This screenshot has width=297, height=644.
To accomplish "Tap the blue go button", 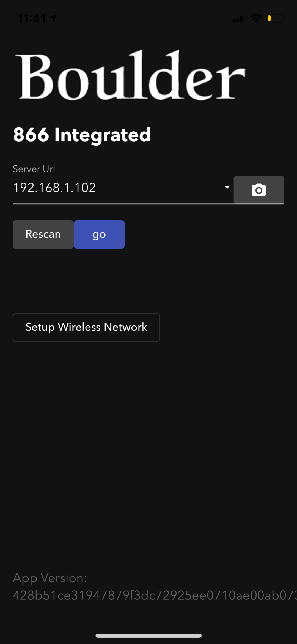I will 99,234.
